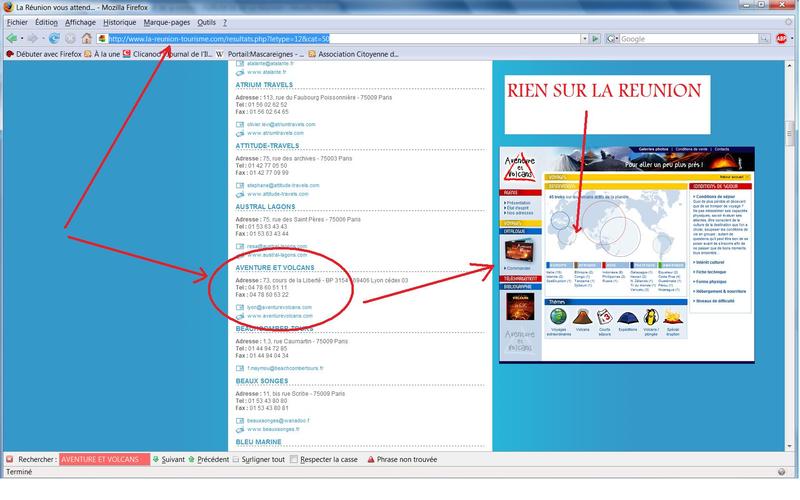Screen dimensions: 800x500
Task: Toggle the Respecter la casse checkbox
Action: (x=294, y=458)
